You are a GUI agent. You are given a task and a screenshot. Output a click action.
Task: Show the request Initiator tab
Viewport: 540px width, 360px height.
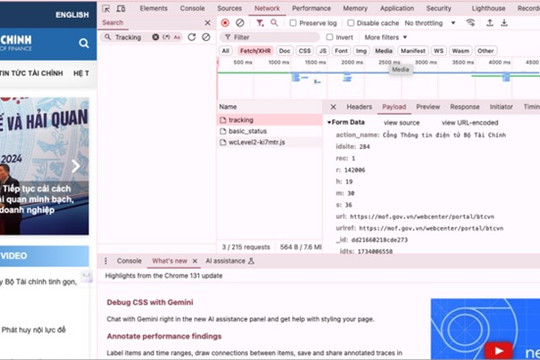tap(501, 107)
